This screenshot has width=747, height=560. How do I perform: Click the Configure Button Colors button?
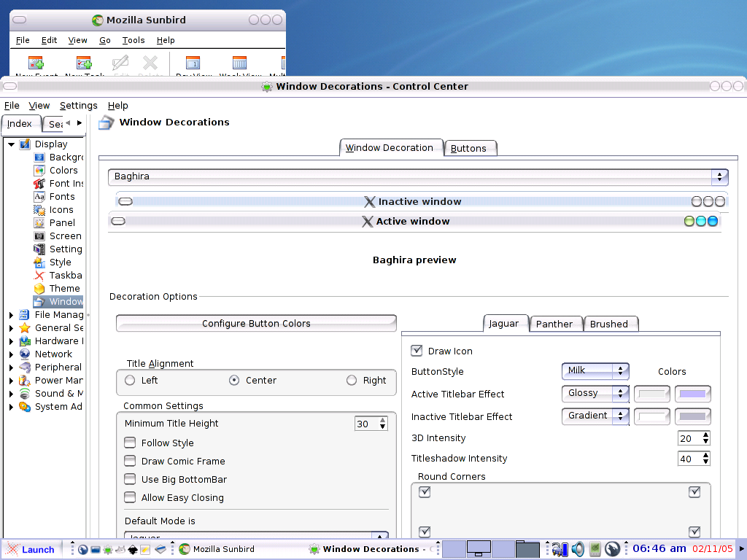256,323
